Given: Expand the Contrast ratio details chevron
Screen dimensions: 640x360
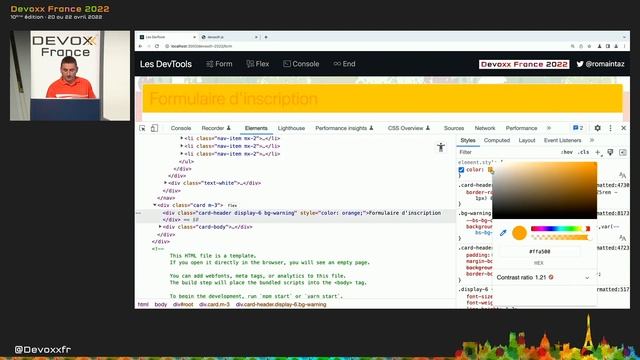Looking at the screenshot, I should pos(587,278).
